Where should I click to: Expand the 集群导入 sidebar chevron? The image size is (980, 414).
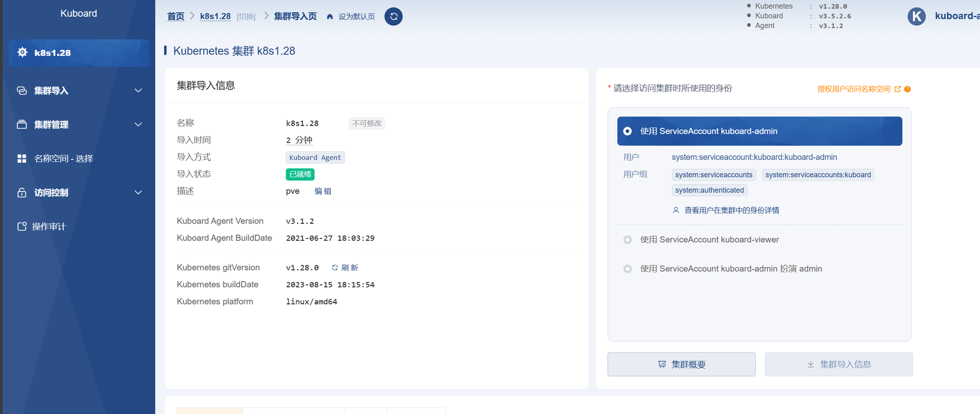tap(138, 91)
